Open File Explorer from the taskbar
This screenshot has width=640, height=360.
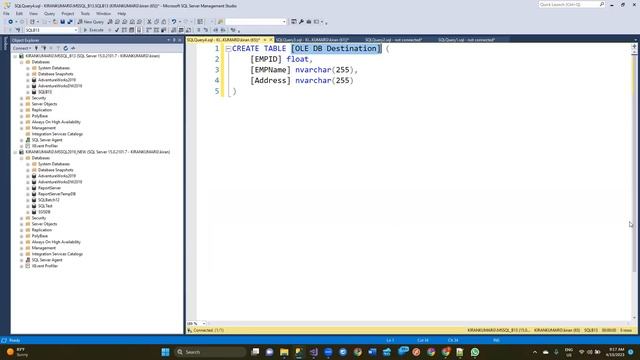coord(284,352)
